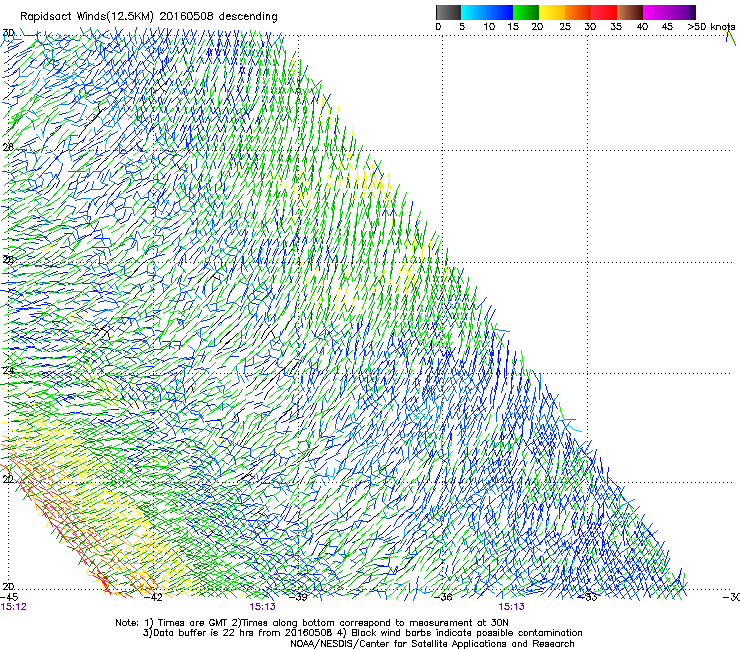Click the '24' latitude axis label
The height and width of the screenshot is (650, 740).
point(8,371)
